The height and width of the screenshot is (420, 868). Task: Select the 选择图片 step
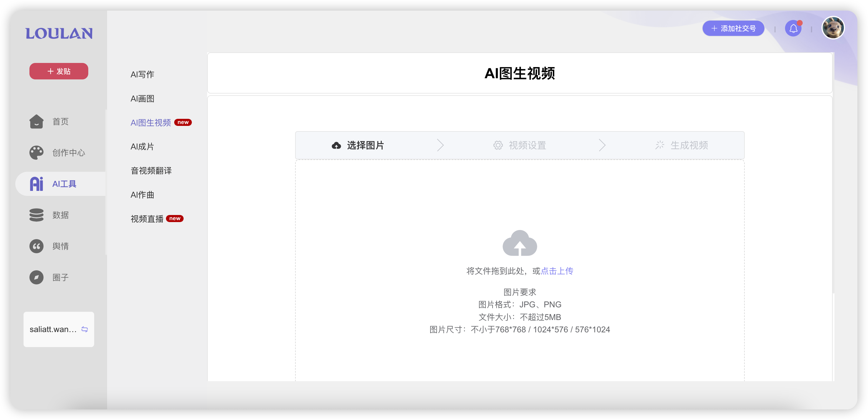358,145
